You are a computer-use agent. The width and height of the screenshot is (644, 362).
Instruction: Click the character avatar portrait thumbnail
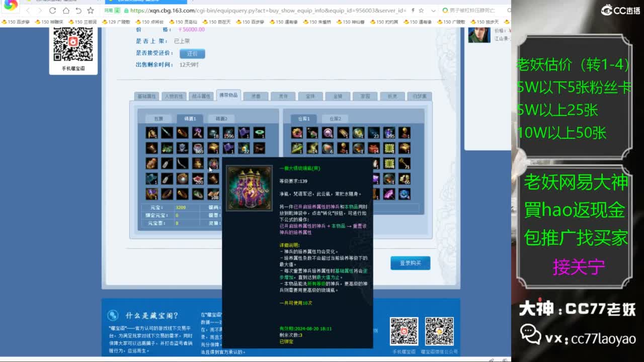click(x=479, y=34)
